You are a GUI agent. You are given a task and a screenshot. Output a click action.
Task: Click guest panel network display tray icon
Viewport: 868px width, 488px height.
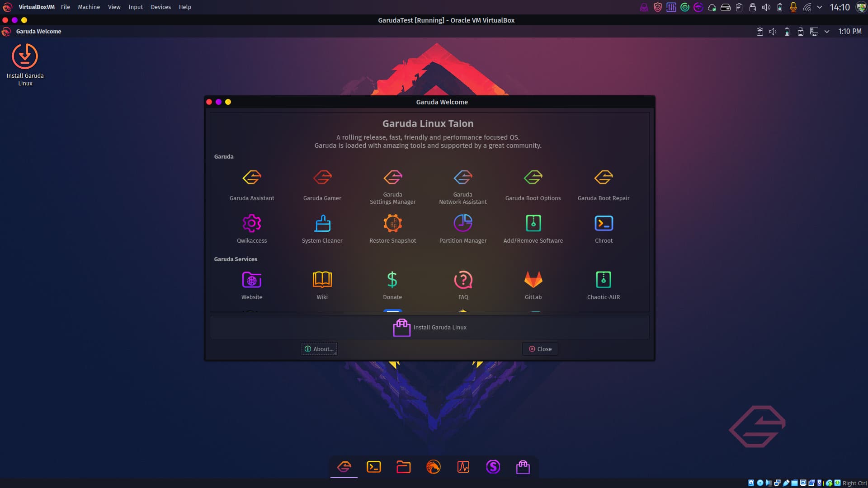pyautogui.click(x=814, y=32)
